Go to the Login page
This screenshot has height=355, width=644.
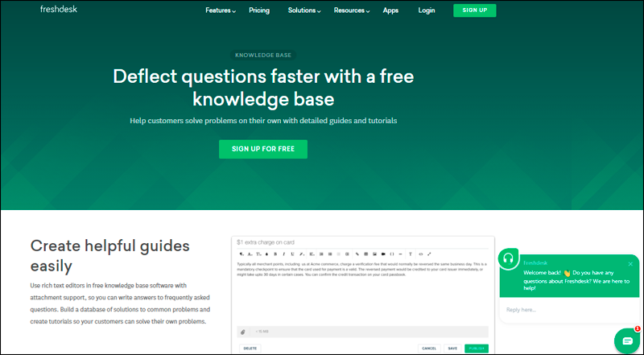click(x=427, y=10)
